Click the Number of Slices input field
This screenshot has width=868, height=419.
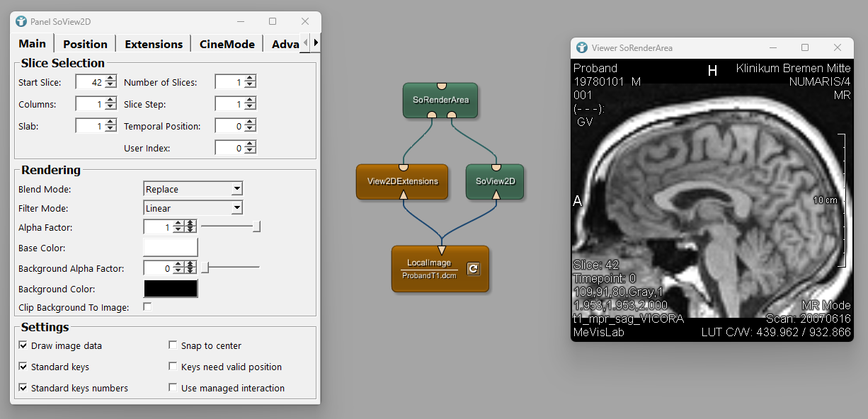pyautogui.click(x=229, y=83)
